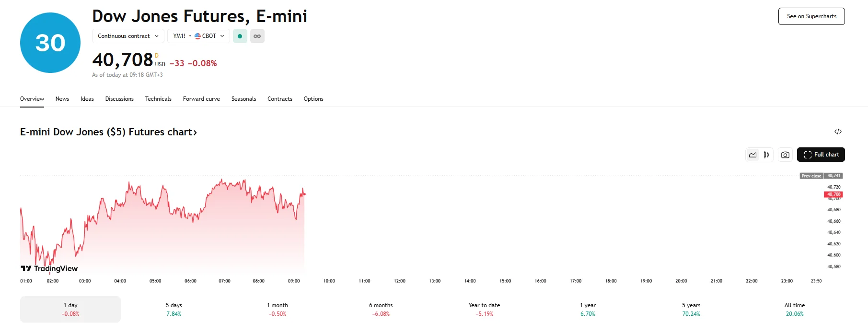
Task: Click the See on Supercharts button
Action: coord(811,16)
